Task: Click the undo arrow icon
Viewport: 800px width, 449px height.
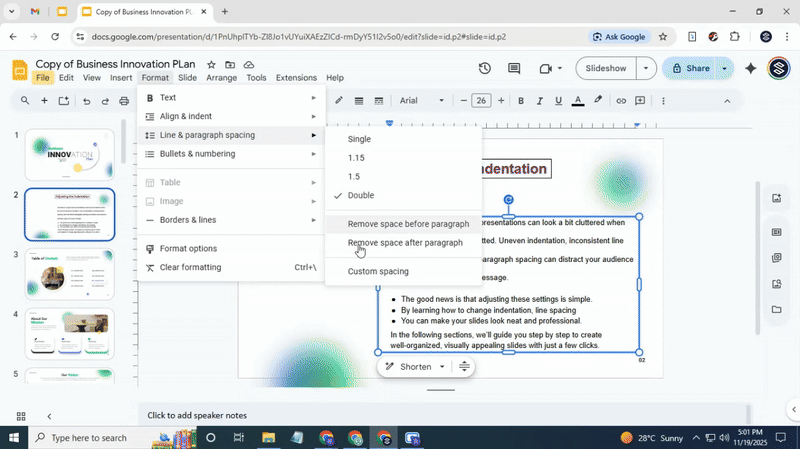Action: click(86, 101)
